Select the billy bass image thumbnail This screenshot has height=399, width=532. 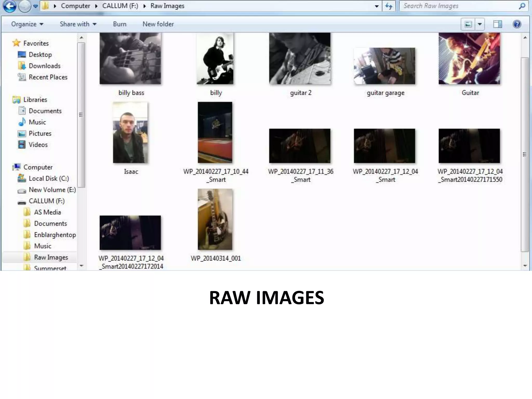coord(130,58)
